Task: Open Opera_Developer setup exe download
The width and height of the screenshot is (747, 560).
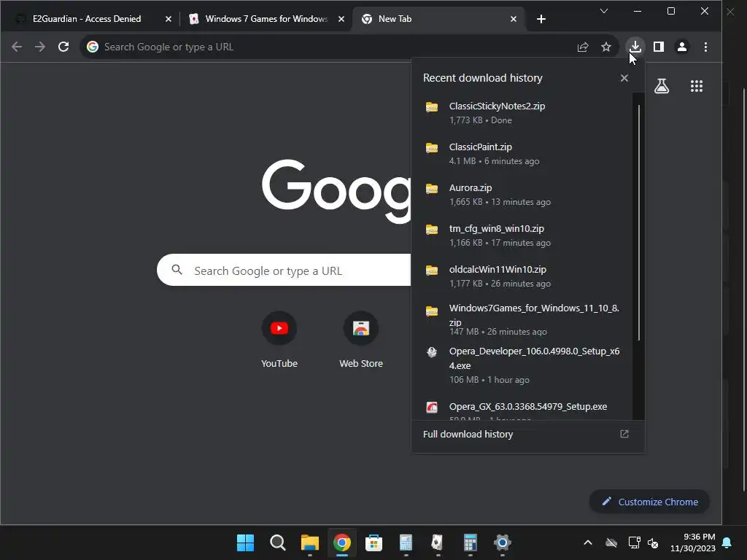Action: (x=522, y=365)
